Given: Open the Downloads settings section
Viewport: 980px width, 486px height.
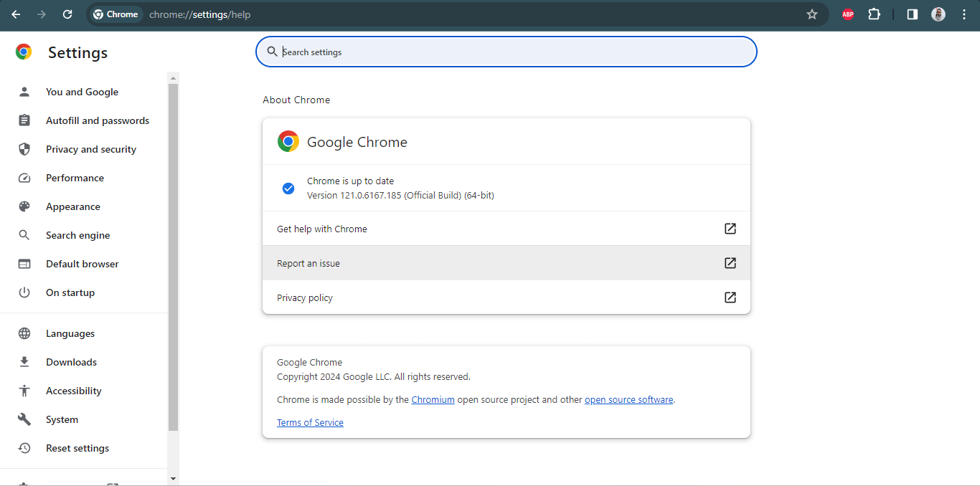Looking at the screenshot, I should click(71, 362).
